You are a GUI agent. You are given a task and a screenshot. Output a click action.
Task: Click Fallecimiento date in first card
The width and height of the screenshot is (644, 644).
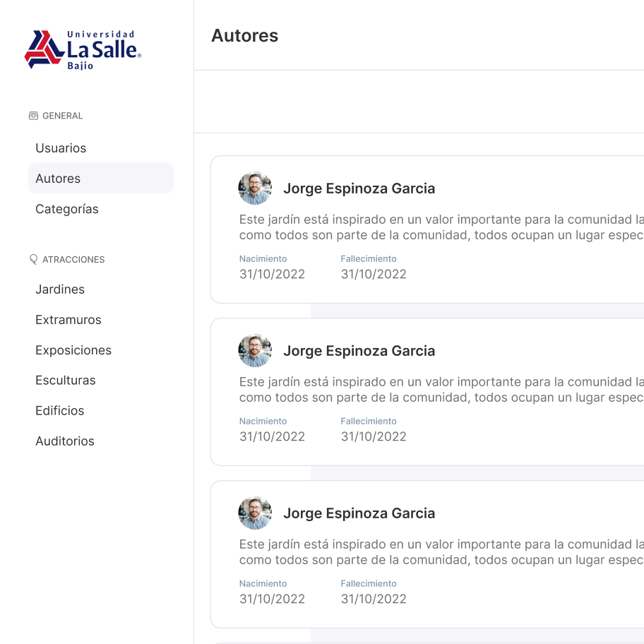374,274
